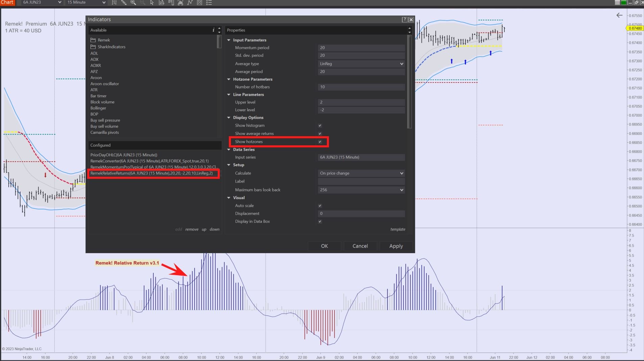Image resolution: width=644 pixels, height=361 pixels.
Task: Activate the zoom in magnifier
Action: click(x=133, y=2)
